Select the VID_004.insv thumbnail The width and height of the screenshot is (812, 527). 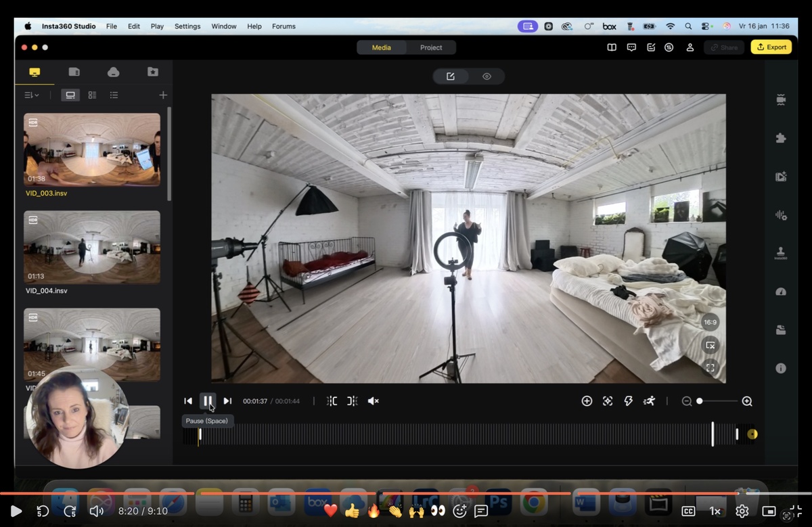[92, 247]
